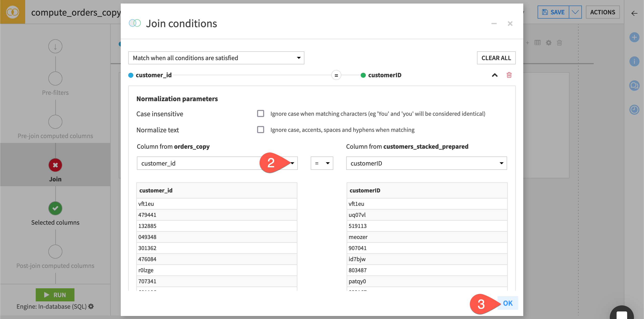Image resolution: width=644 pixels, height=319 pixels.
Task: Delete the customer_id join condition via trash icon
Action: tap(509, 75)
